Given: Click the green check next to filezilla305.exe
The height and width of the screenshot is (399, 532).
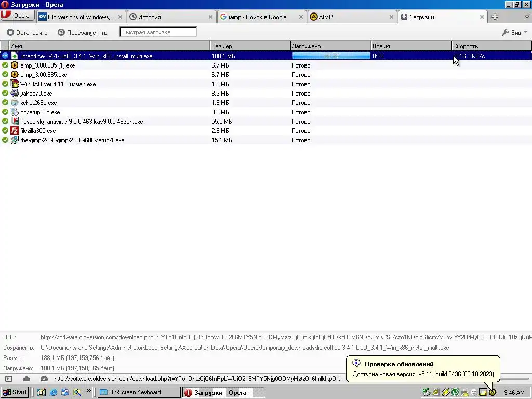Looking at the screenshot, I should click(x=5, y=130).
